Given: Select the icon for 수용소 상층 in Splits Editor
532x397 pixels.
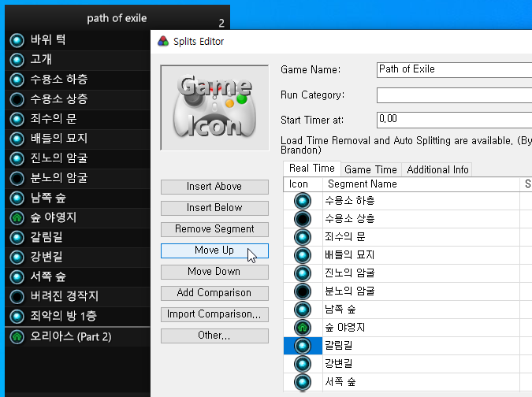Looking at the screenshot, I should (303, 219).
